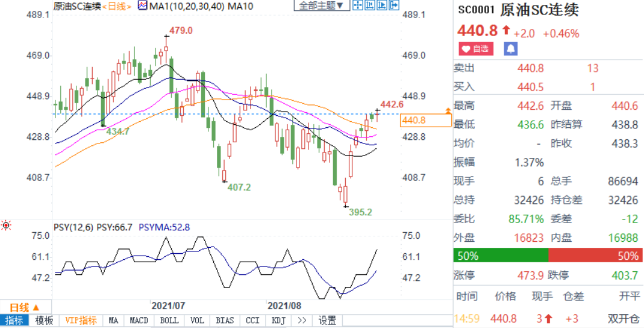Screen dimensions: 644x328
Task: Click the red sun icon beside PSY panel
Action: 7,225
